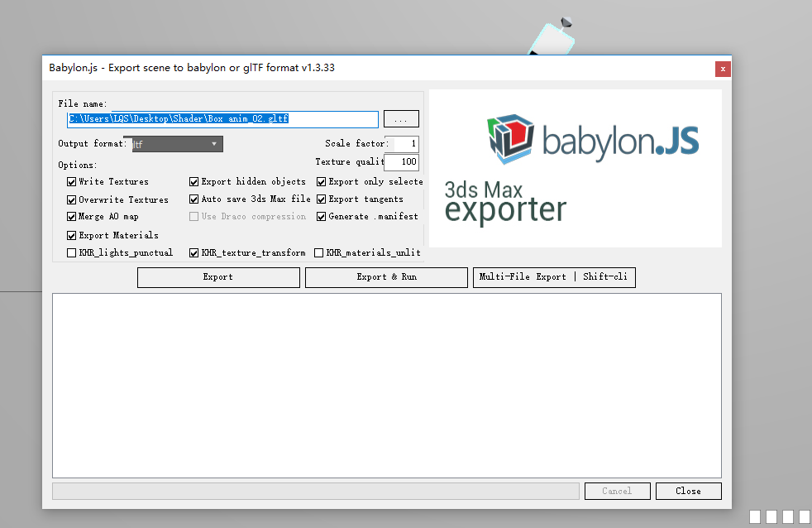The height and width of the screenshot is (528, 812).
Task: Click the browse "..." file button
Action: coord(401,119)
